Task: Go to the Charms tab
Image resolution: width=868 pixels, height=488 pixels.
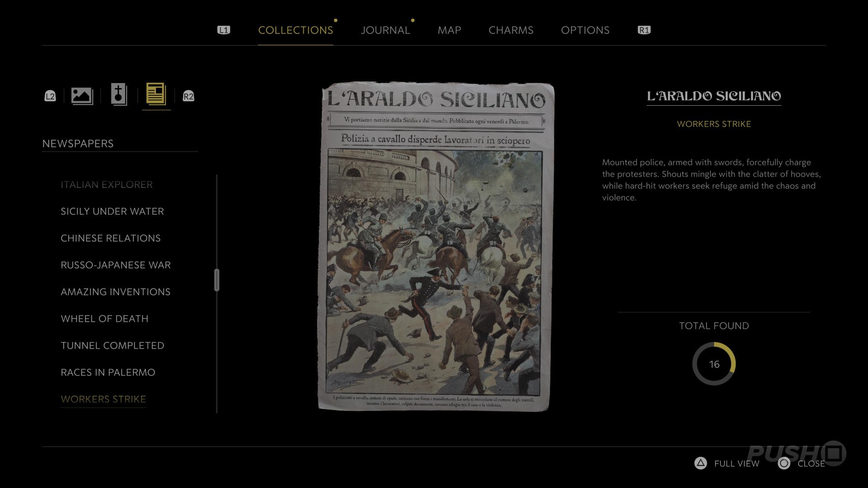Action: pos(511,30)
